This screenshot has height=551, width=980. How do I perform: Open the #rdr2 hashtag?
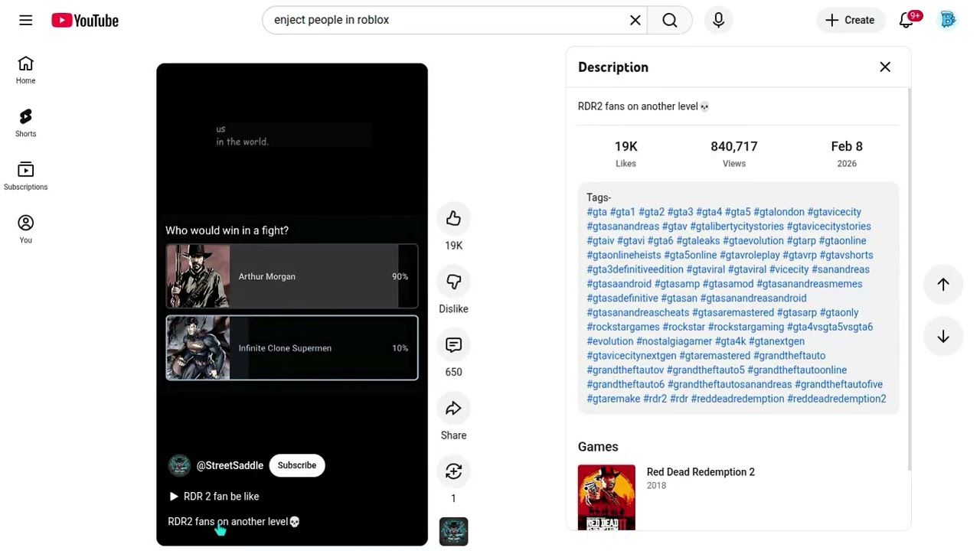tap(655, 399)
